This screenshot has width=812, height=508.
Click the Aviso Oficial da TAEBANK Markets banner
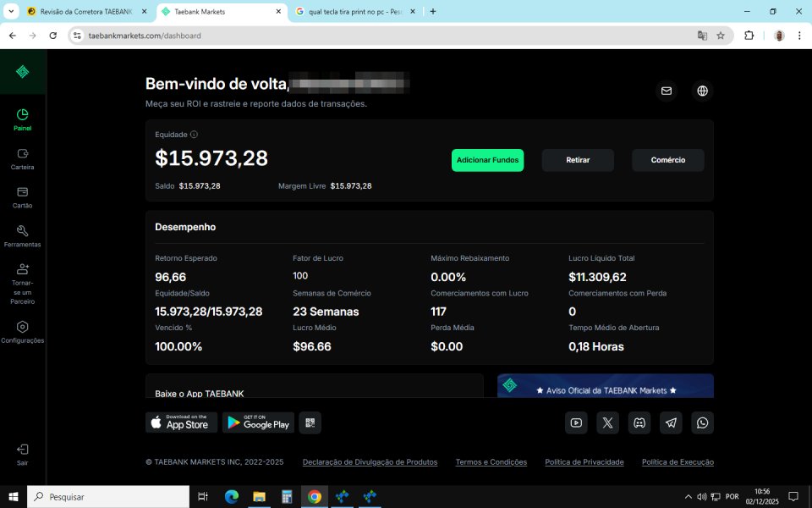click(606, 386)
